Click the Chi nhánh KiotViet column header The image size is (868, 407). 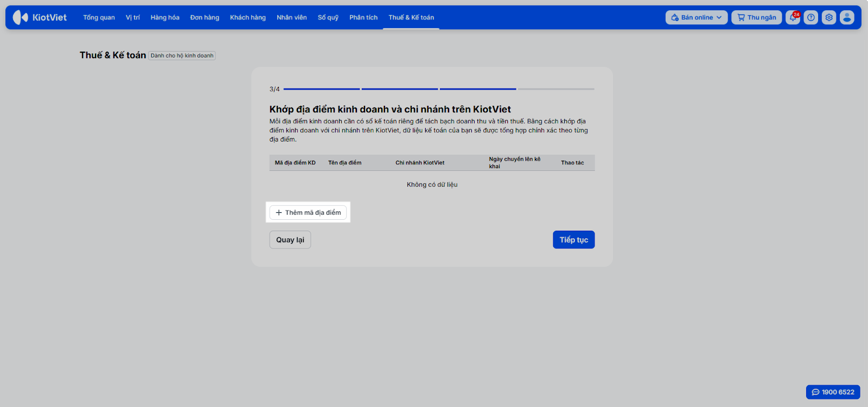click(x=420, y=163)
